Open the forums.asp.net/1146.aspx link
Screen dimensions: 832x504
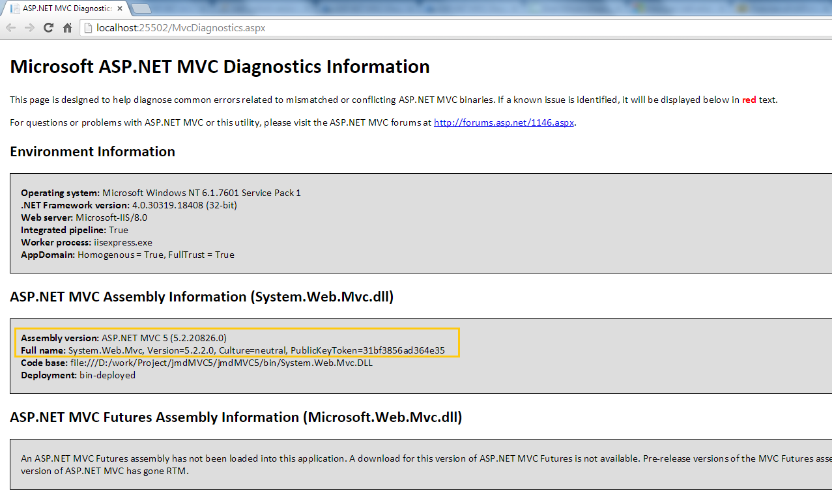pyautogui.click(x=504, y=122)
